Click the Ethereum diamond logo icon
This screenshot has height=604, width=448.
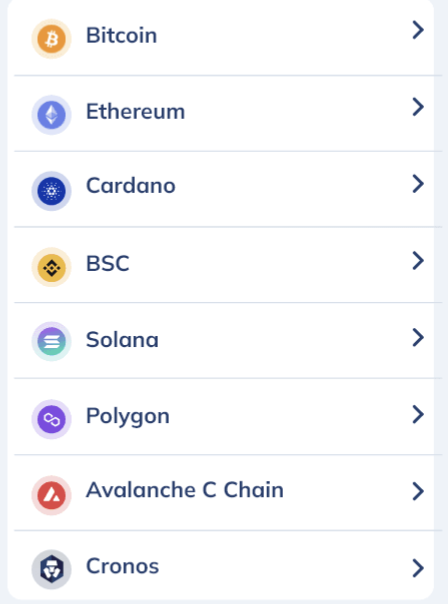coord(51,115)
